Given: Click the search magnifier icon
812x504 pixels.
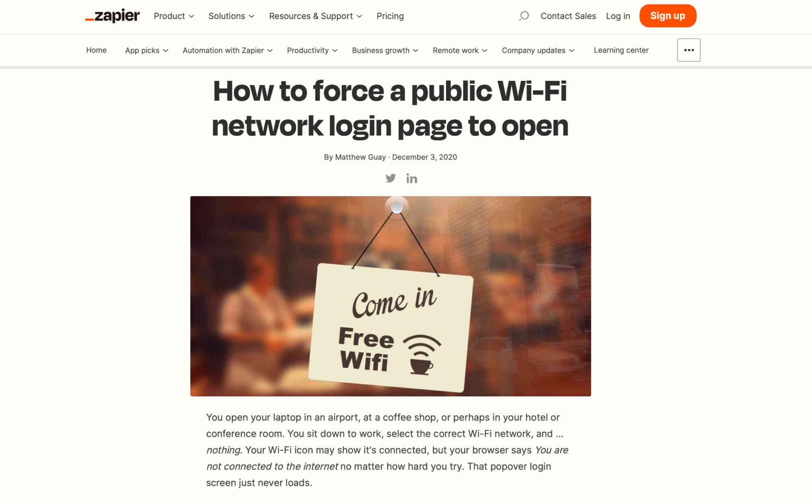Looking at the screenshot, I should (523, 16).
